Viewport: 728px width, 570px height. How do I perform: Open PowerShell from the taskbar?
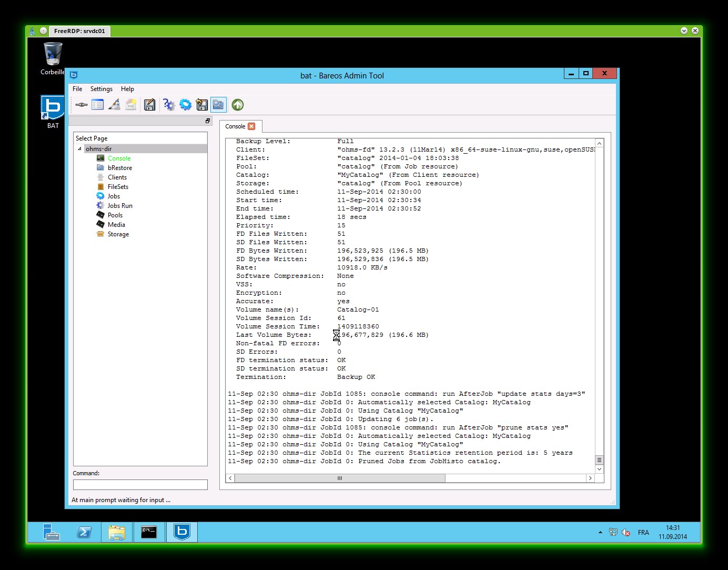pos(84,532)
